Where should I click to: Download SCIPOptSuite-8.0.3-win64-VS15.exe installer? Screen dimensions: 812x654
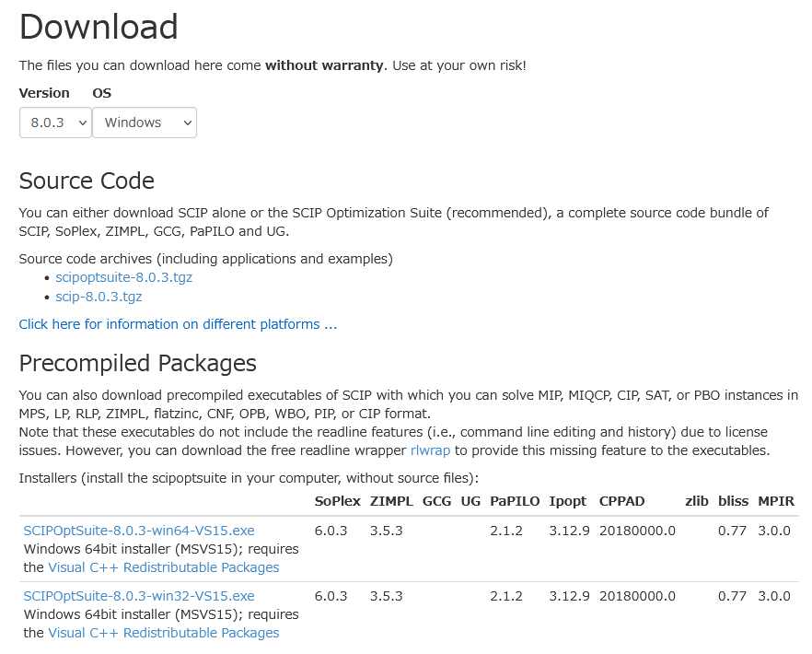(x=139, y=531)
